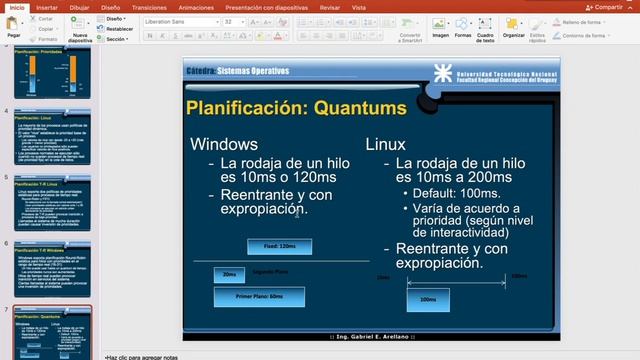Click the Contorno de forma outline icon
Image resolution: width=640 pixels, height=360 pixels.
click(557, 36)
